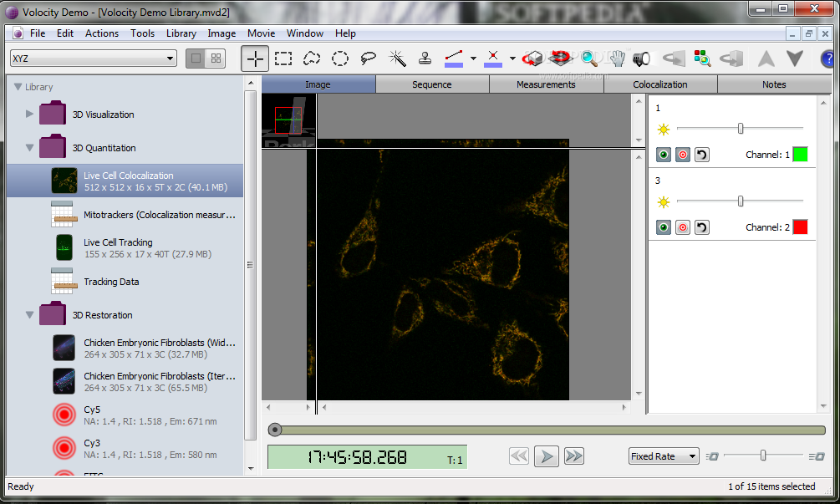Select the magnifier zoom tool
The width and height of the screenshot is (840, 504).
tap(589, 59)
